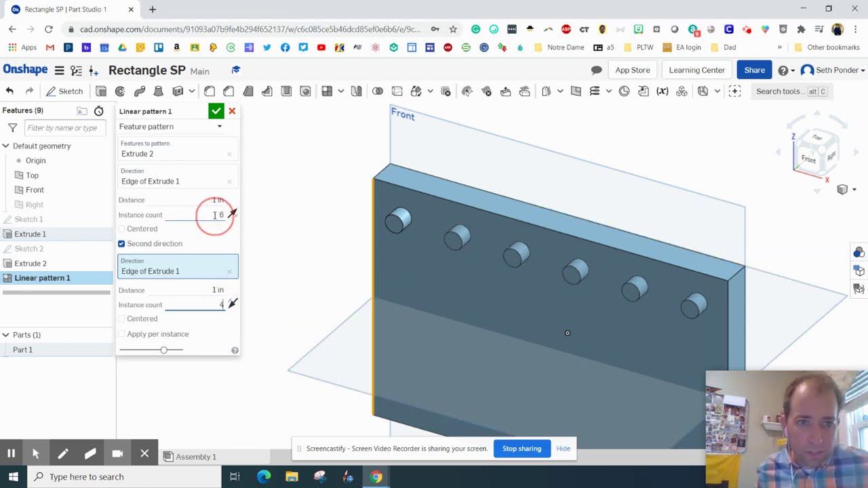The image size is (868, 488).
Task: Cancel Linear pattern 1 with red X
Action: 232,111
